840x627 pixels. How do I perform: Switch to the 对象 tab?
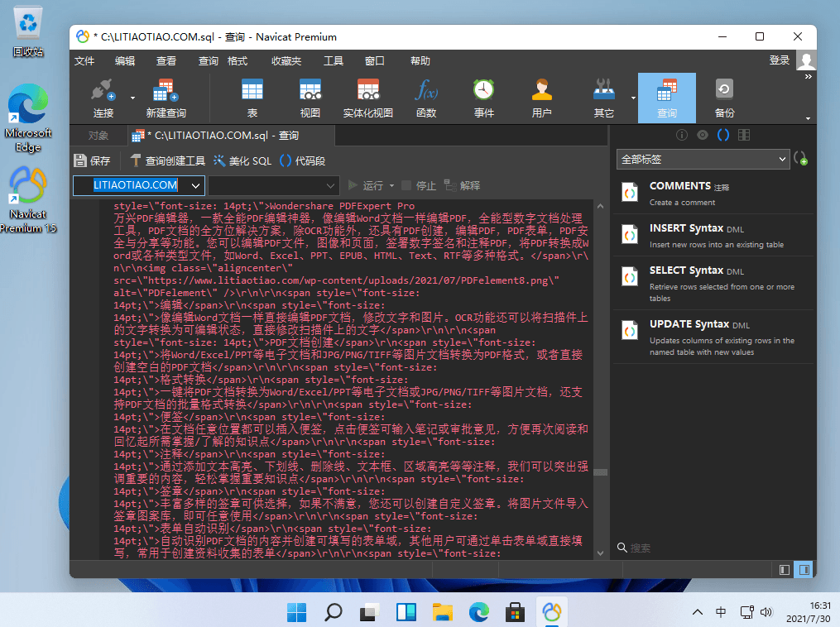coord(98,136)
